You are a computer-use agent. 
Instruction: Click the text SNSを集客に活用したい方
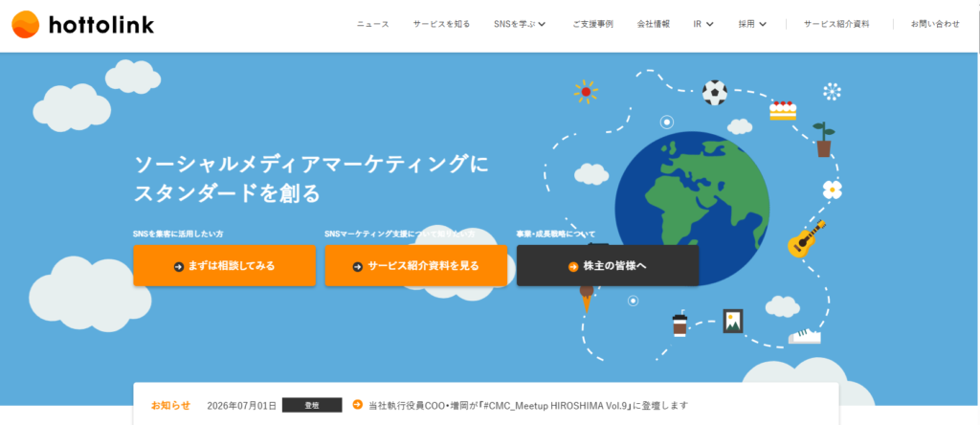click(x=178, y=234)
